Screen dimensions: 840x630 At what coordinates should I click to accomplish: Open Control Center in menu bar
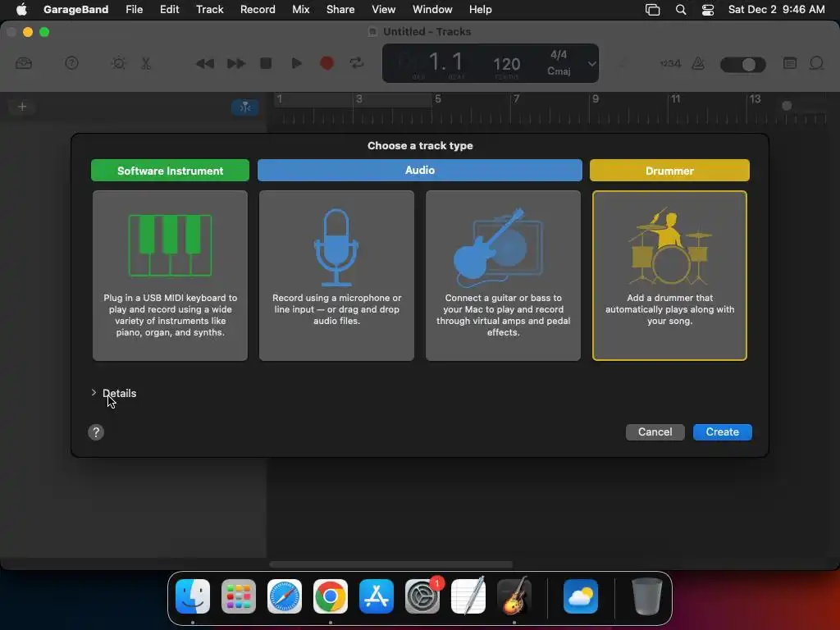pyautogui.click(x=708, y=10)
